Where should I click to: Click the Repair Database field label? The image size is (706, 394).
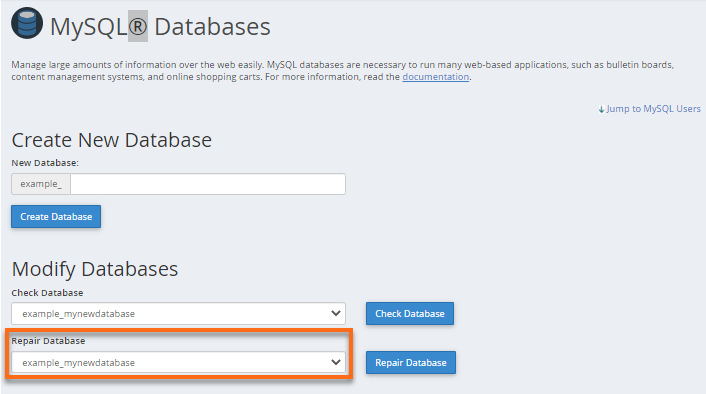(x=48, y=341)
